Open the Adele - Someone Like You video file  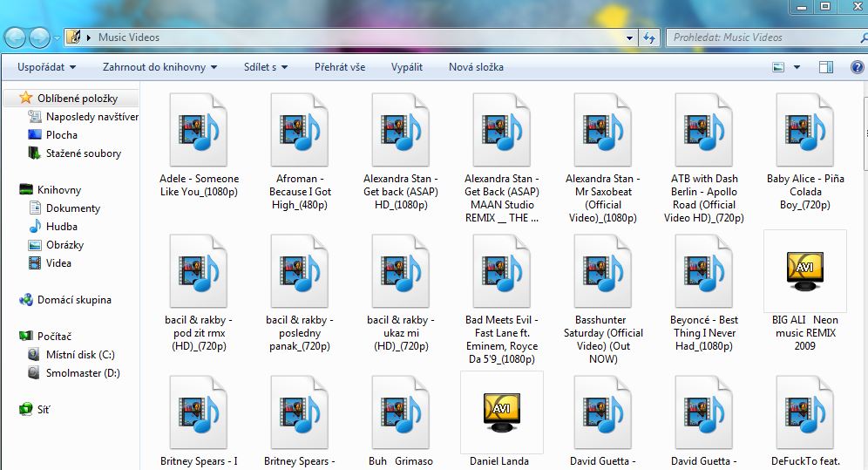click(x=199, y=146)
